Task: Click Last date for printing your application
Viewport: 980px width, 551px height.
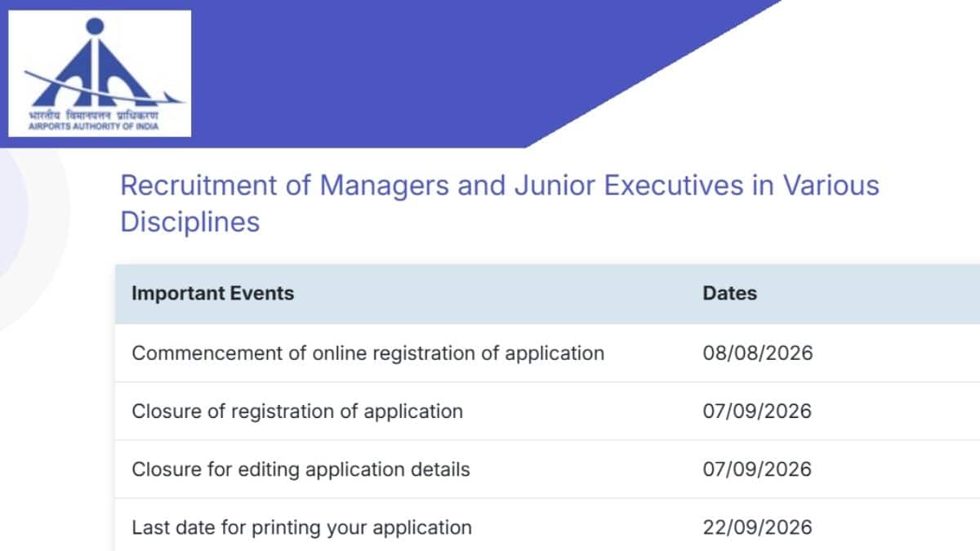Action: point(301,527)
